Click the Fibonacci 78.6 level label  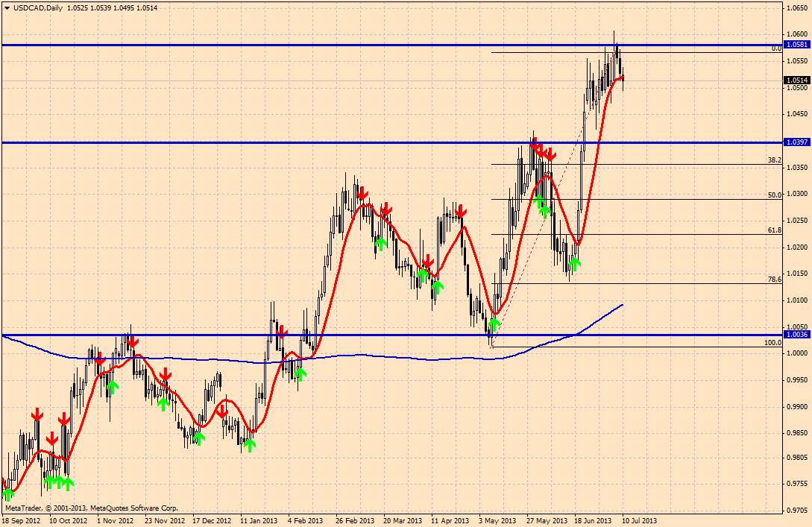[x=775, y=279]
